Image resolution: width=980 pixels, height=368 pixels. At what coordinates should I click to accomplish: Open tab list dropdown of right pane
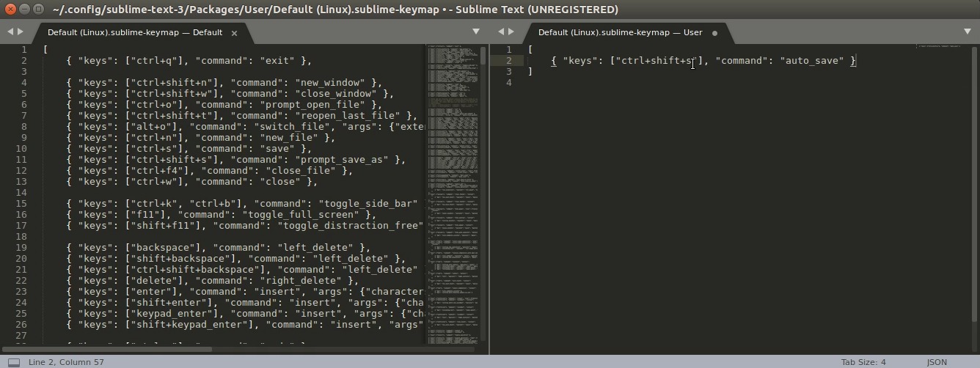point(968,32)
